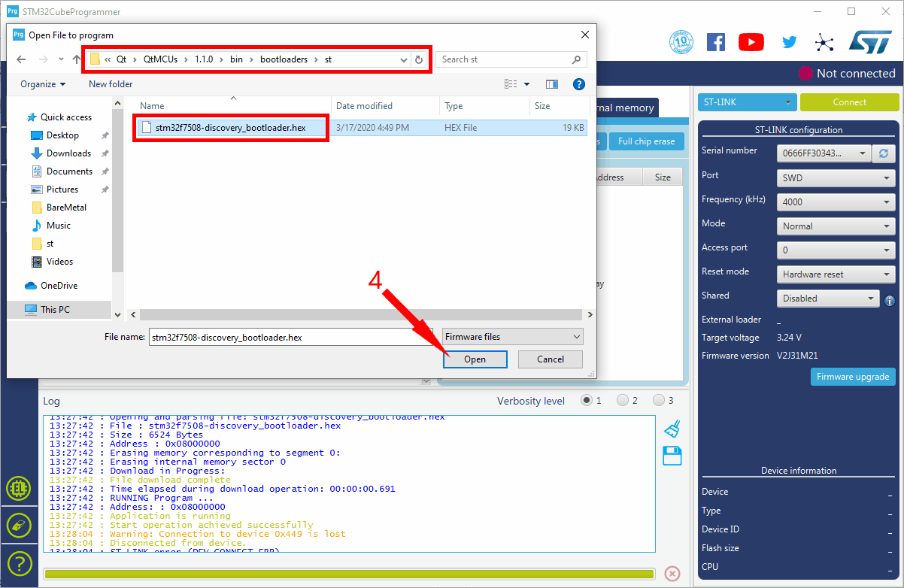Select verbosity level 3

[x=660, y=400]
